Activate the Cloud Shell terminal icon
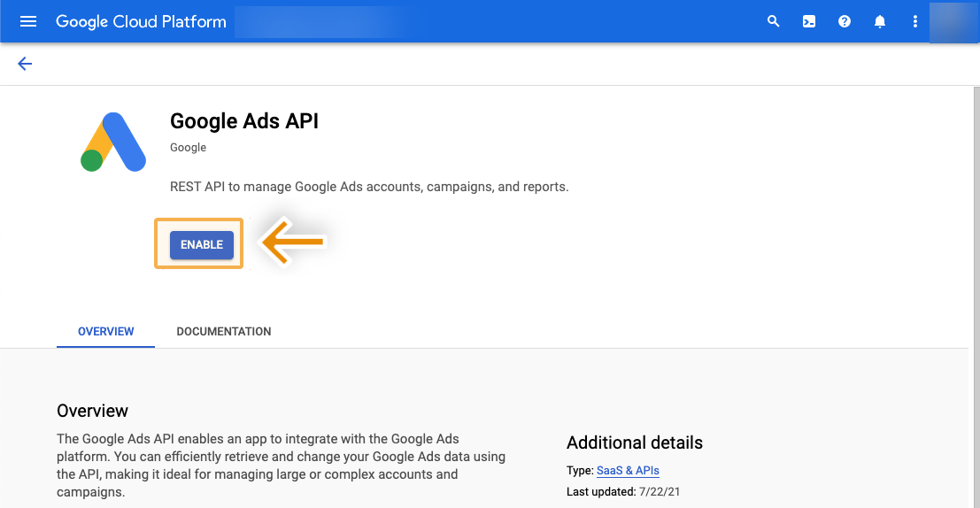Image resolution: width=980 pixels, height=508 pixels. [x=809, y=21]
